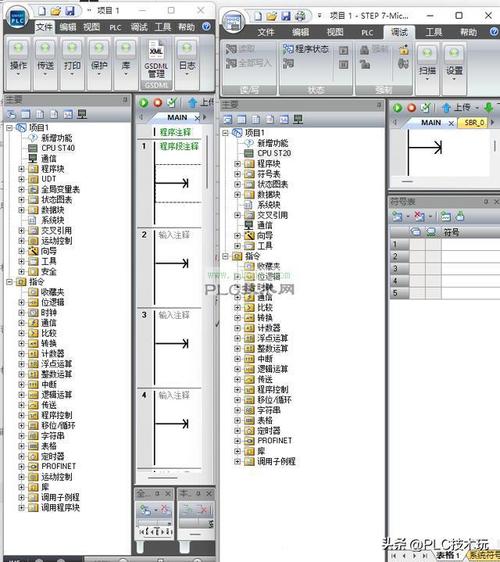Open 编辑 menu tab in left window
Viewport: 500px width, 562px height.
pyautogui.click(x=68, y=27)
